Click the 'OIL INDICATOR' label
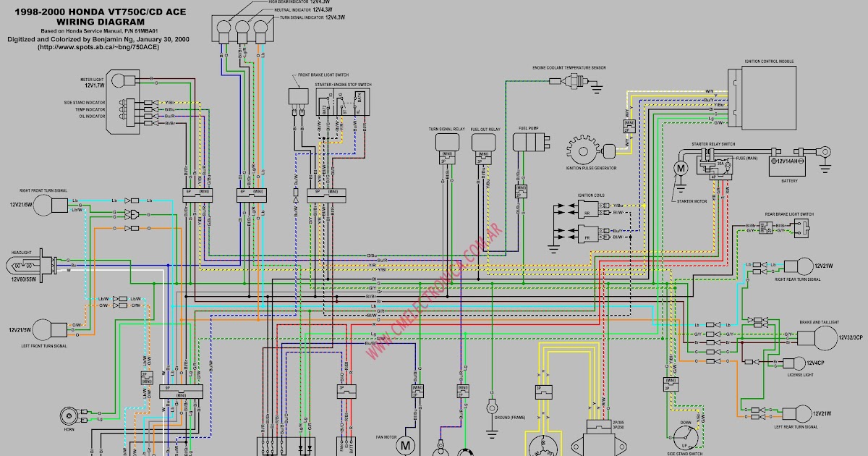This screenshot has height=456, width=868. click(92, 116)
